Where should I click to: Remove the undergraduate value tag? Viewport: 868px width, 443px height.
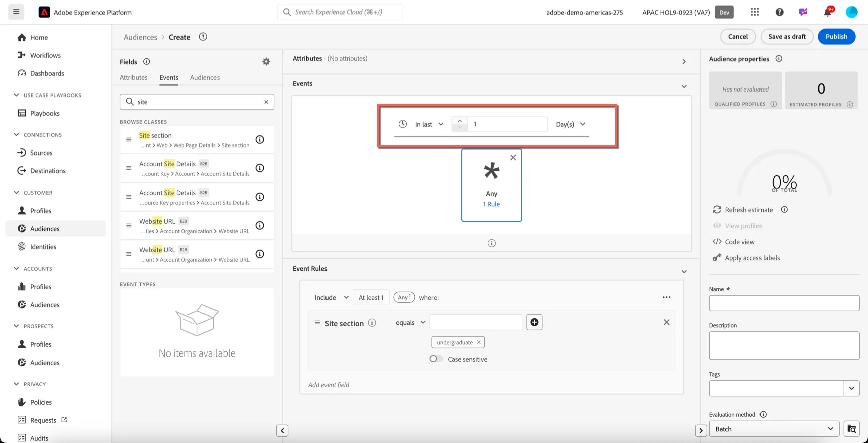pos(479,342)
